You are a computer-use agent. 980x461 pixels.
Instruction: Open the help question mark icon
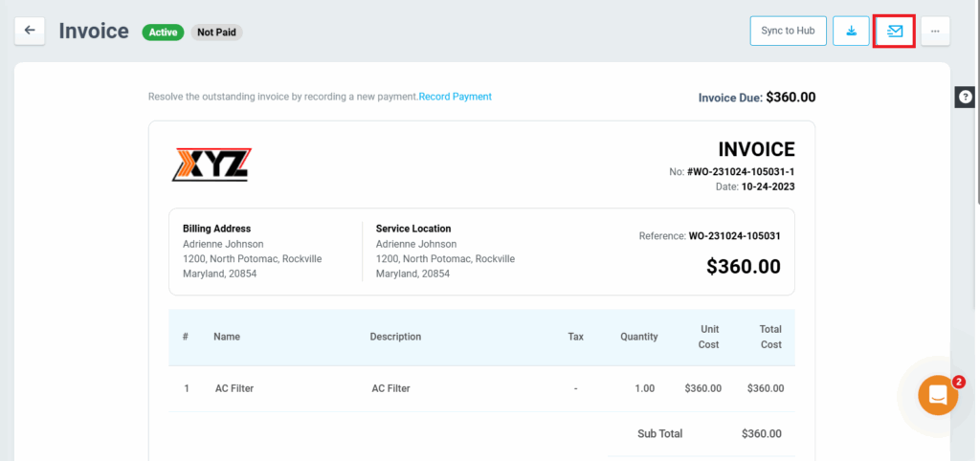click(x=966, y=97)
